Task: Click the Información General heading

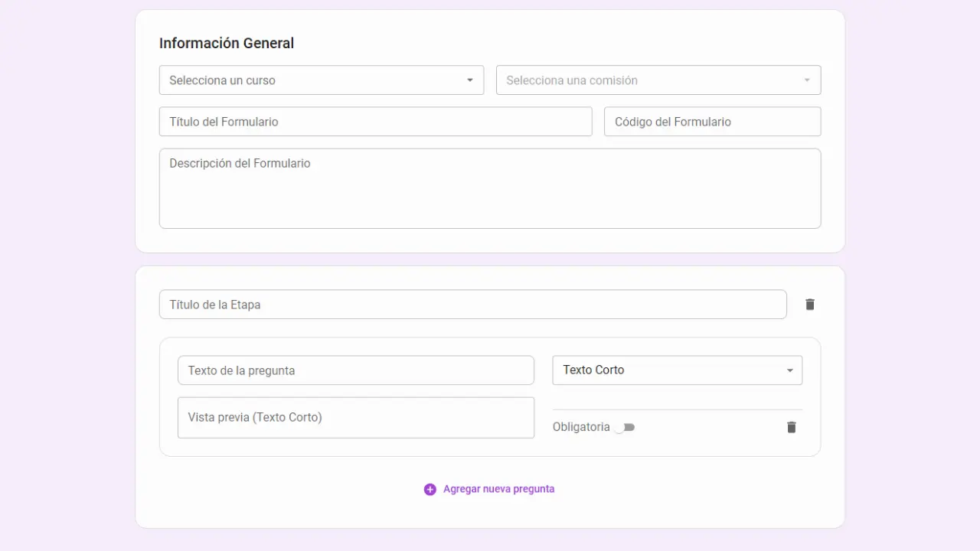Action: tap(227, 44)
